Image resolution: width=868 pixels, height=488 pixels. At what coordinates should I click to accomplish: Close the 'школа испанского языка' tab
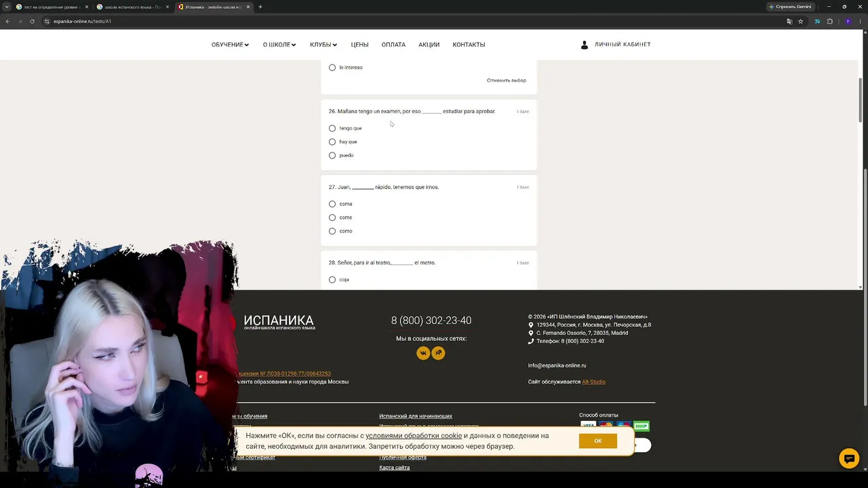[x=167, y=7]
